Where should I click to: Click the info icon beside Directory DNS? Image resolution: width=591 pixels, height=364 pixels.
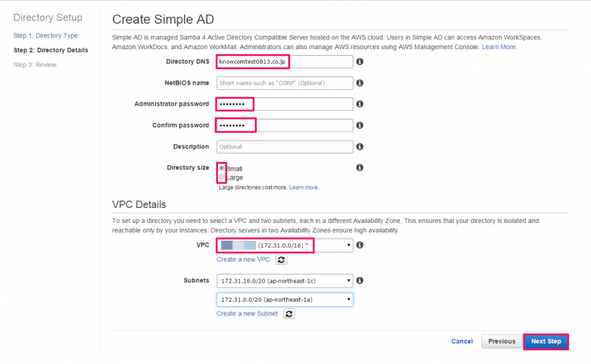[360, 62]
